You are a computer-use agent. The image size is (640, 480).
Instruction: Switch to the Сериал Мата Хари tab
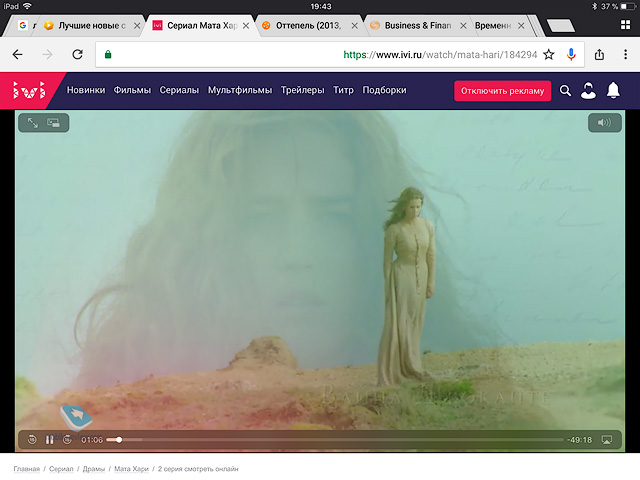point(195,25)
